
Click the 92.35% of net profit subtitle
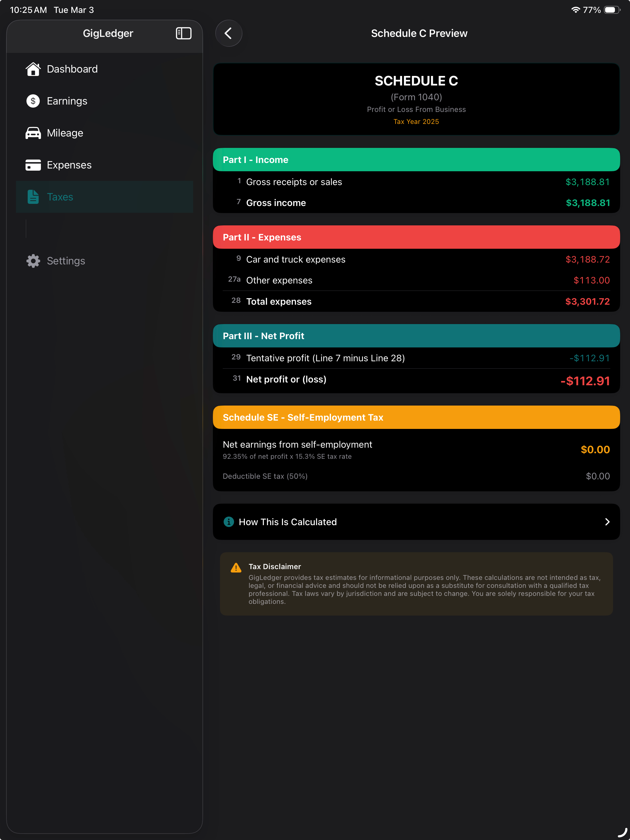[287, 457]
